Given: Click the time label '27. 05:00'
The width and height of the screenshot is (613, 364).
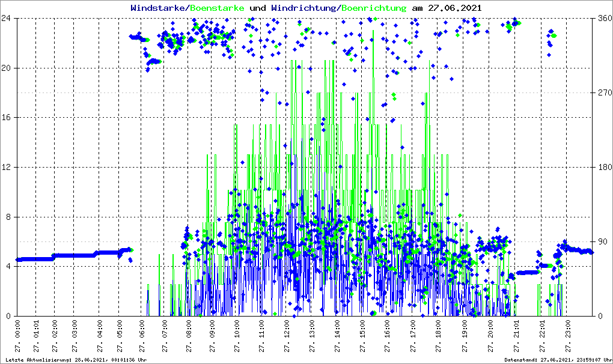Looking at the screenshot, I should (119, 336).
